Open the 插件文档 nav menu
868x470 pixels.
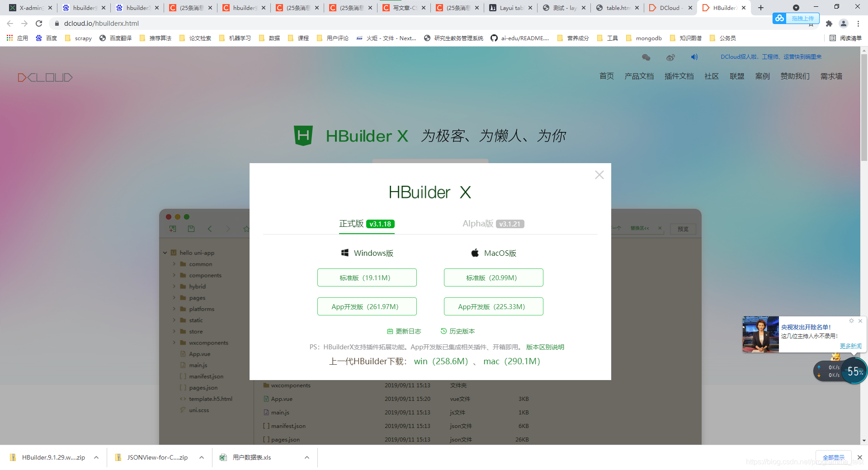click(x=679, y=76)
